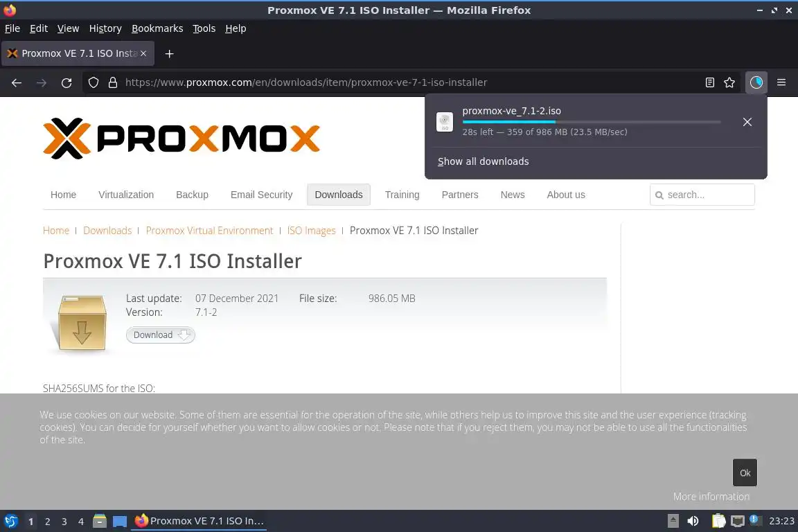Click the Home breadcrumb link
Image resolution: width=798 pixels, height=532 pixels.
56,231
